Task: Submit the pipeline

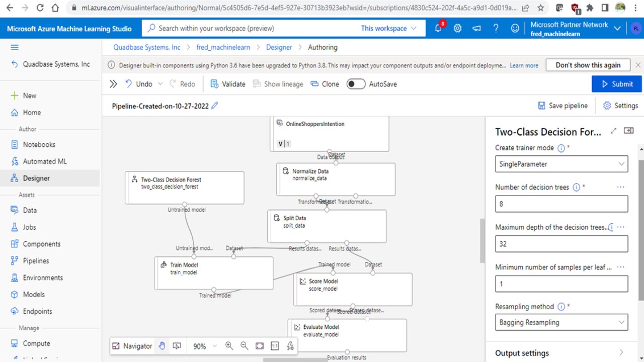Action: click(617, 84)
